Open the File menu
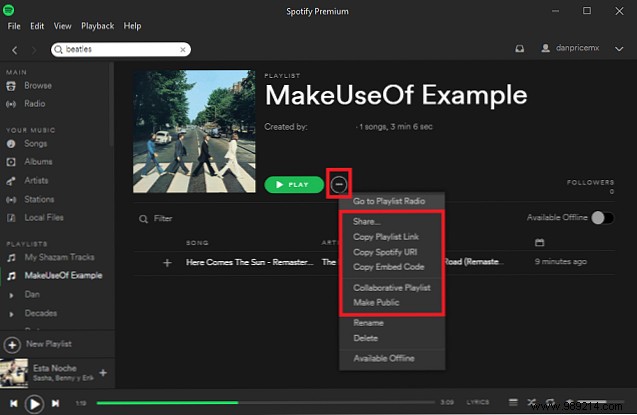The width and height of the screenshot is (637, 415). [x=14, y=26]
